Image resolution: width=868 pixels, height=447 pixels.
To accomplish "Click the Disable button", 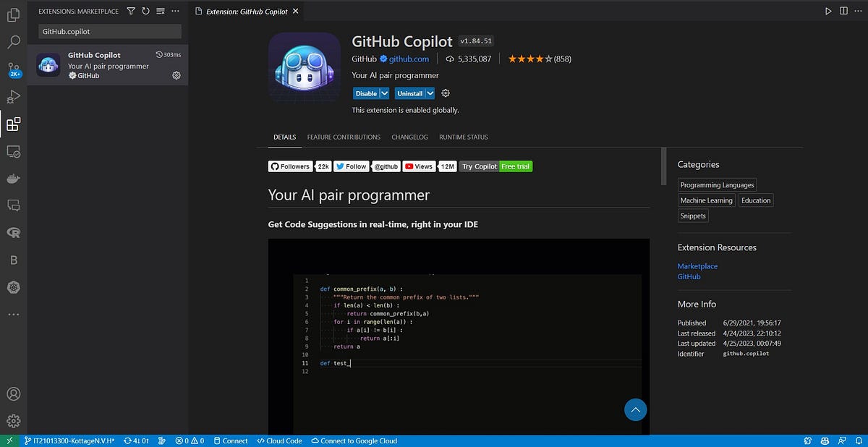I will pos(366,93).
